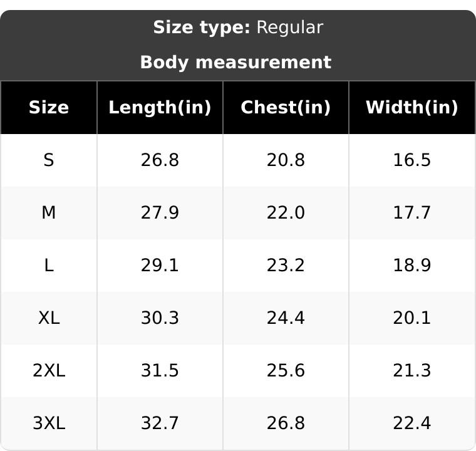Click the 16.5 width value for S

click(x=412, y=160)
